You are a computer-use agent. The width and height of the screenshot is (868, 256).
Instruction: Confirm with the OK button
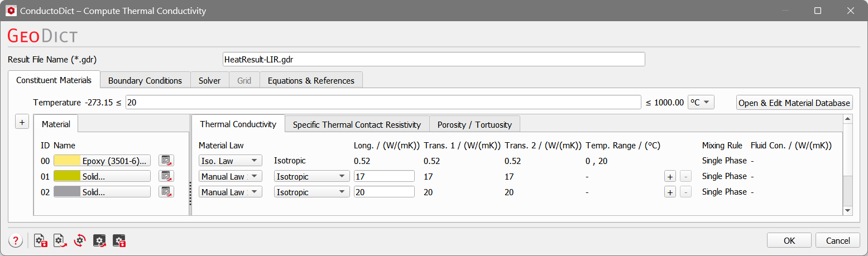pos(789,240)
